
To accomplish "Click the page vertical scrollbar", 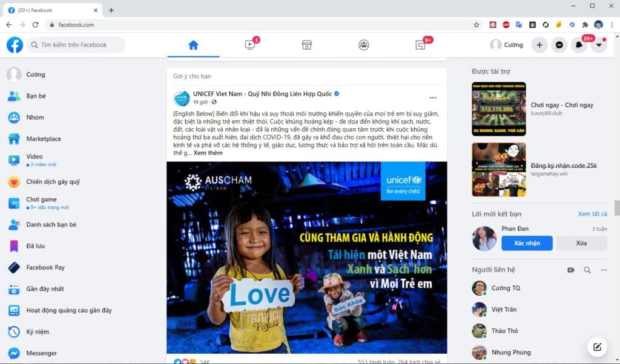I will (x=617, y=208).
